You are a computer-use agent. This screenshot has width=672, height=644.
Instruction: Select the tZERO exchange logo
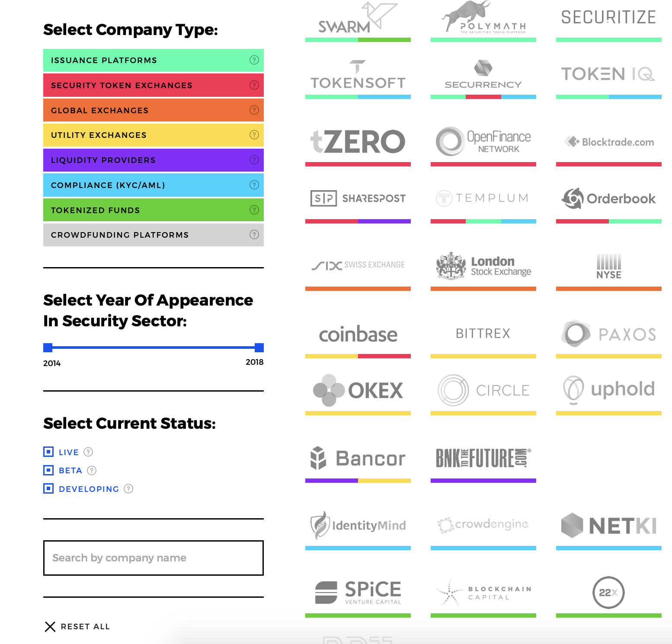click(x=358, y=141)
